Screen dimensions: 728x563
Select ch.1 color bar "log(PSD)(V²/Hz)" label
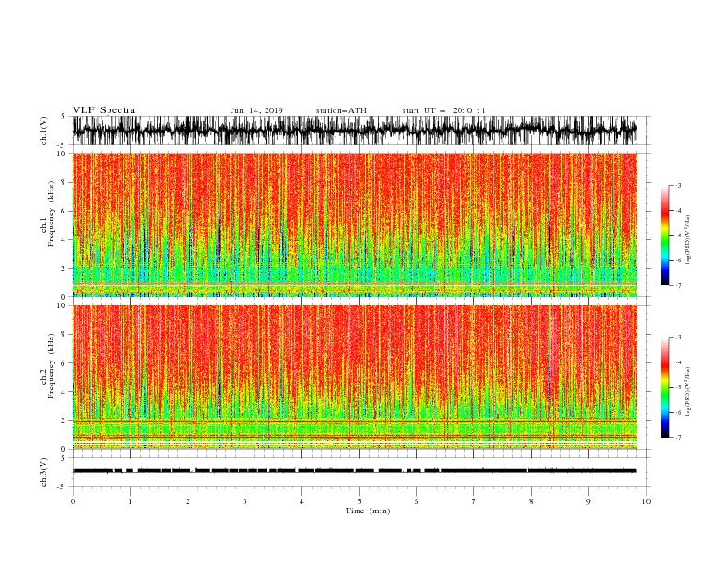(688, 240)
